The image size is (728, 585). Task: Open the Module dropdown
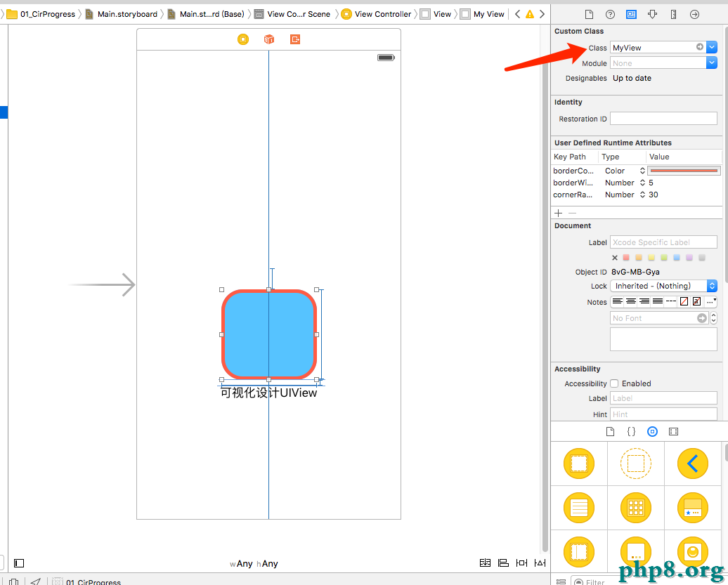tap(712, 63)
